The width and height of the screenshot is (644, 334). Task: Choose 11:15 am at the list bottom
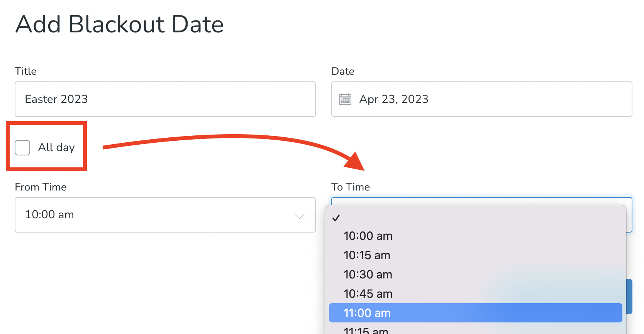coord(366,330)
